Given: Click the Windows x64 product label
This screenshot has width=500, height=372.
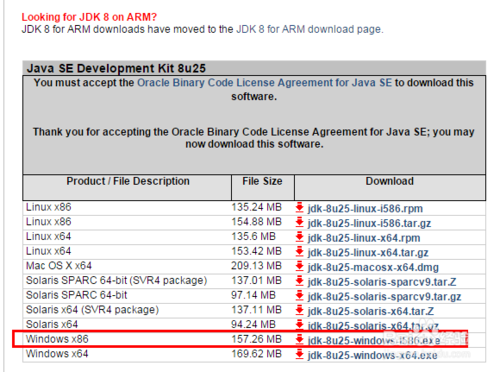Looking at the screenshot, I should (57, 354).
